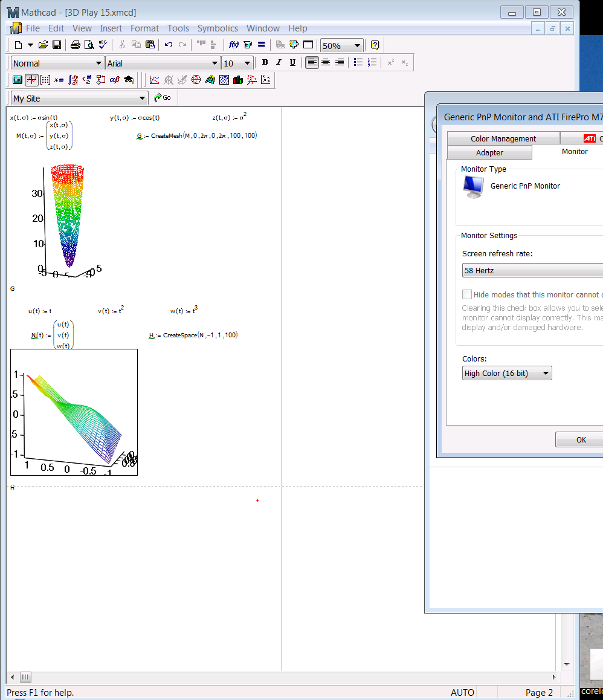This screenshot has width=603, height=700.
Task: Open the Tools menu
Action: click(178, 28)
